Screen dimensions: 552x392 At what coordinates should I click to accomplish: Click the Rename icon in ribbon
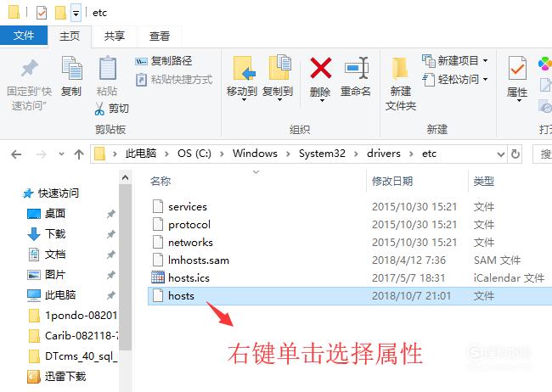click(x=357, y=68)
